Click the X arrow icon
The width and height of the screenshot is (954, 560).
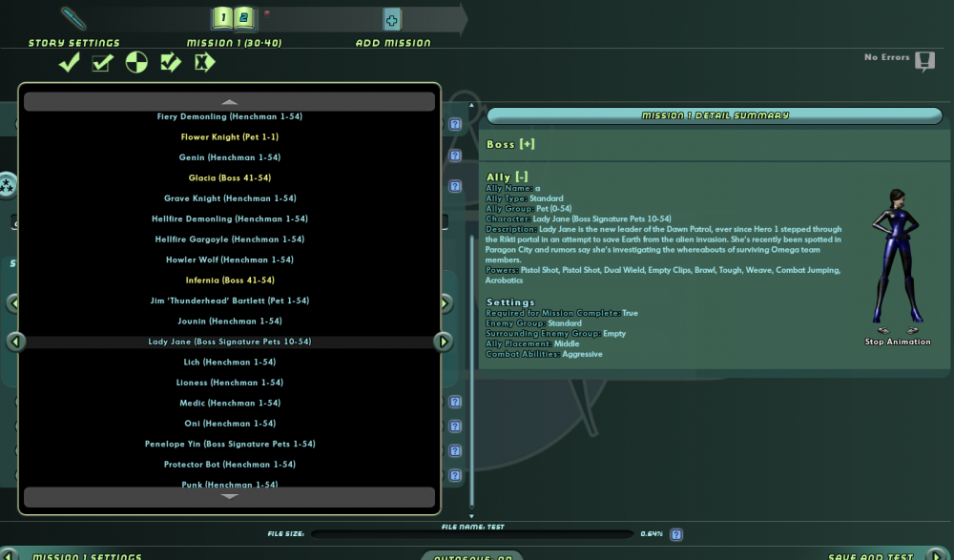[x=204, y=62]
